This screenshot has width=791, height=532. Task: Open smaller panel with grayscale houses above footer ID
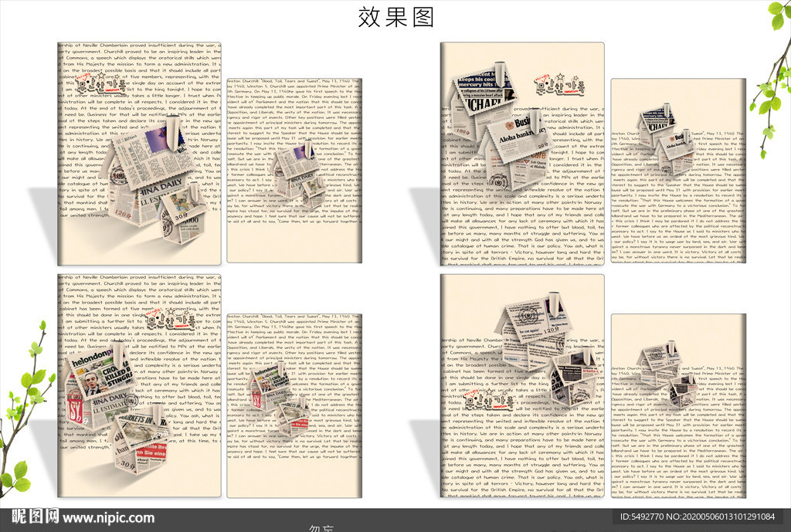click(678, 406)
